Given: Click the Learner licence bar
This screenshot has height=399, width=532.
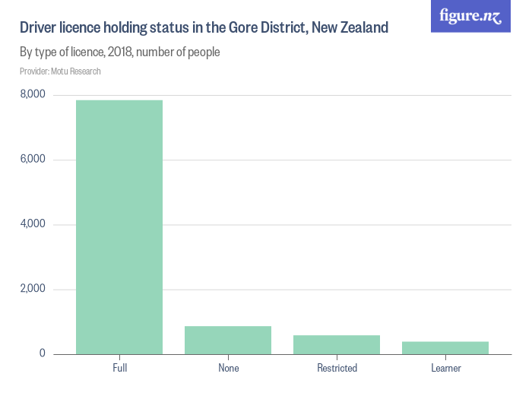Looking at the screenshot, I should tap(445, 347).
